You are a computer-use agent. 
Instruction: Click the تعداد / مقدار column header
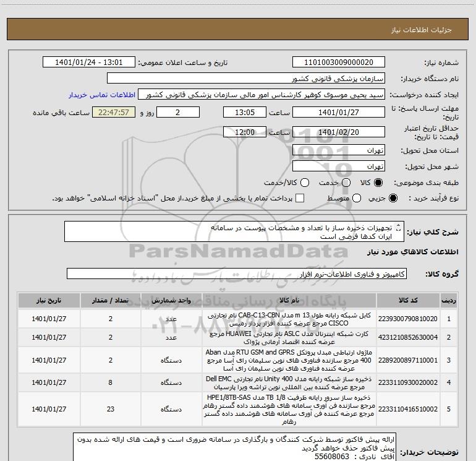[x=111, y=300]
